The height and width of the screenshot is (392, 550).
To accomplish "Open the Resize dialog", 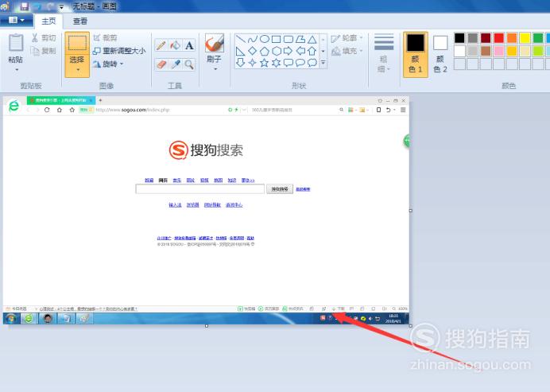I will click(119, 51).
